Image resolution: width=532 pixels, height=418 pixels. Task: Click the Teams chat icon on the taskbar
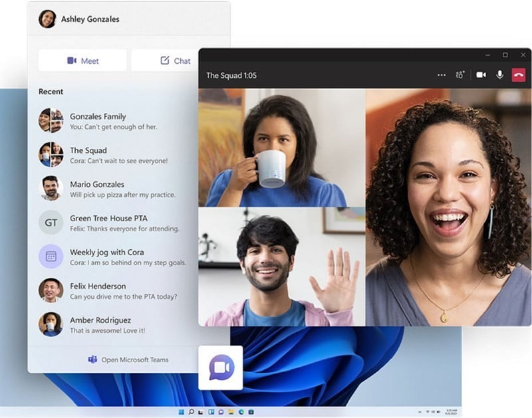221,411
